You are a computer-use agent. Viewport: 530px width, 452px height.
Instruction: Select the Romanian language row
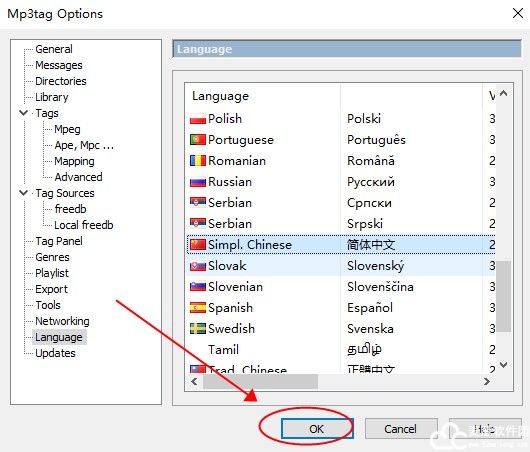point(341,161)
